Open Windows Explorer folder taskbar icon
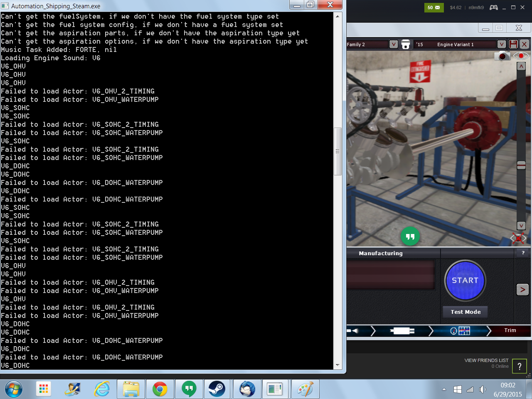This screenshot has height=399, width=532. pos(131,389)
